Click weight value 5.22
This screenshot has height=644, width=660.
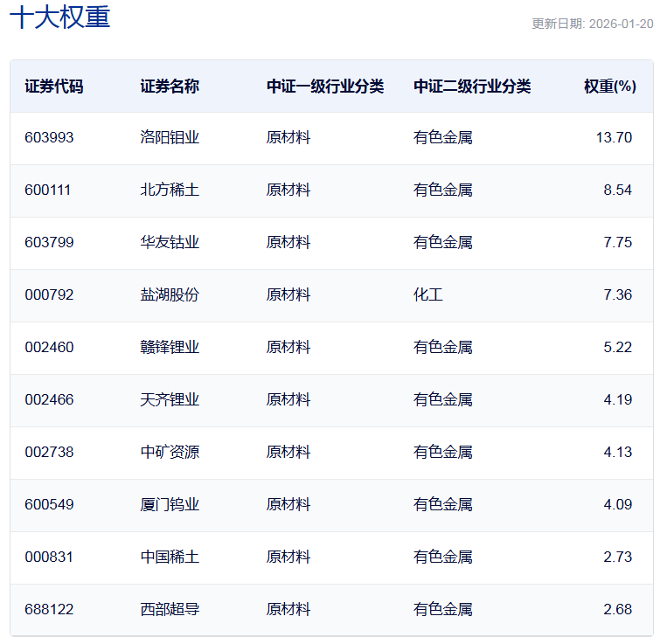617,348
